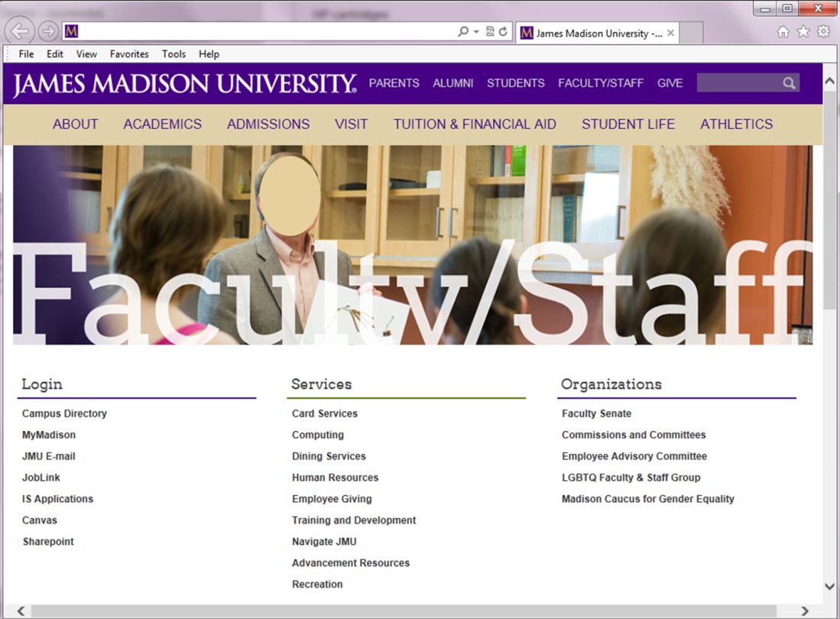Open the Tools gear icon
840x619 pixels.
(823, 32)
